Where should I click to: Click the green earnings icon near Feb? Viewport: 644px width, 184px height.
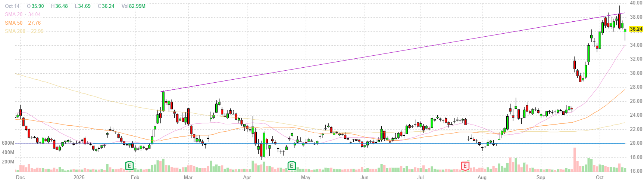[129, 165]
